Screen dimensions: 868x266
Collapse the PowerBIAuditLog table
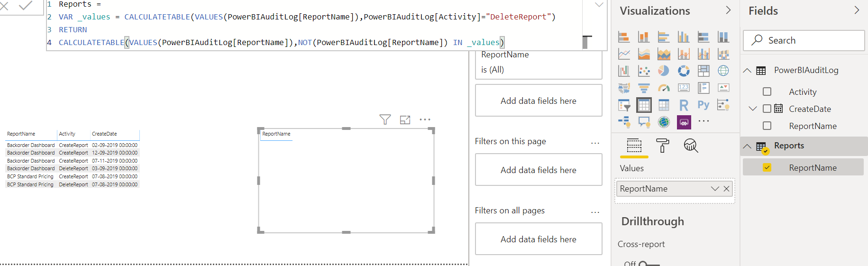(747, 70)
